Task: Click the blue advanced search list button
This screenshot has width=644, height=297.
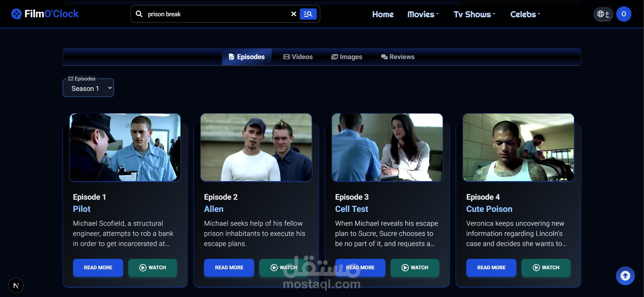Action: coord(308,14)
